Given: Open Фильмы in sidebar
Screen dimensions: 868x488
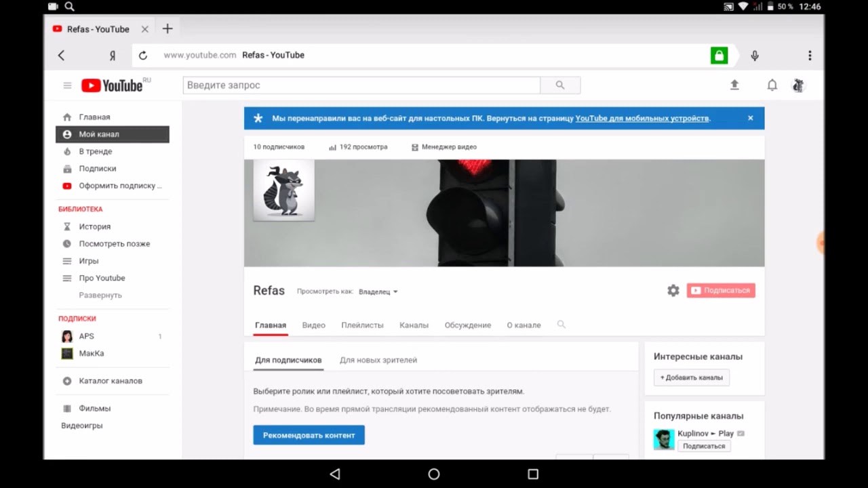Looking at the screenshot, I should [x=113, y=409].
